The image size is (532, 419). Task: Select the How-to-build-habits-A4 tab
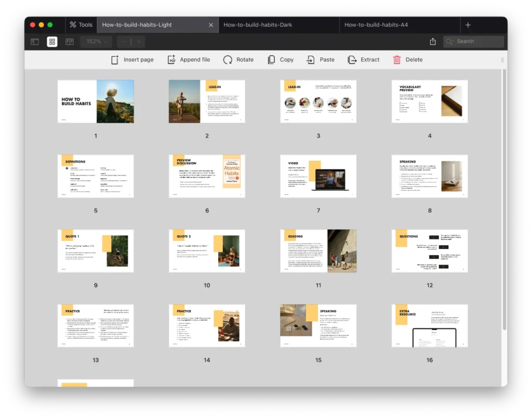[x=376, y=24]
